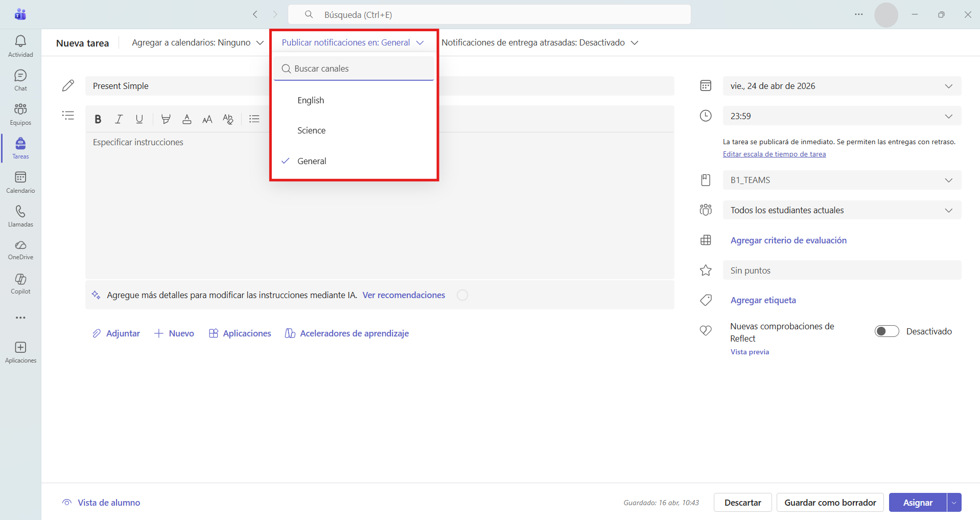This screenshot has width=980, height=520.
Task: Go to Equipos in sidebar
Action: [x=20, y=114]
